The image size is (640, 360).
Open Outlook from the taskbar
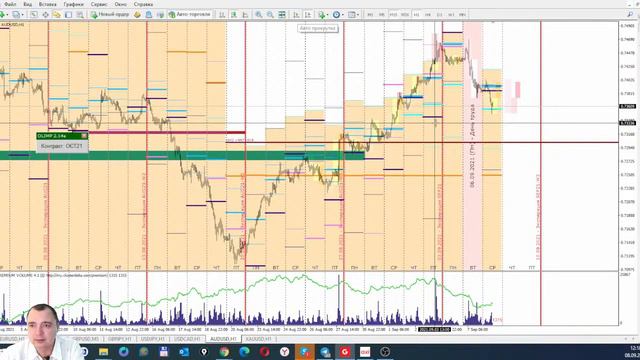[184, 351]
